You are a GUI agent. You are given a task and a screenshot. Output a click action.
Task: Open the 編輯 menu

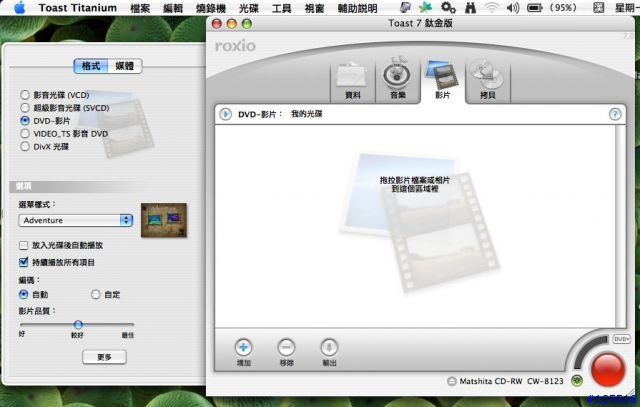click(x=173, y=8)
